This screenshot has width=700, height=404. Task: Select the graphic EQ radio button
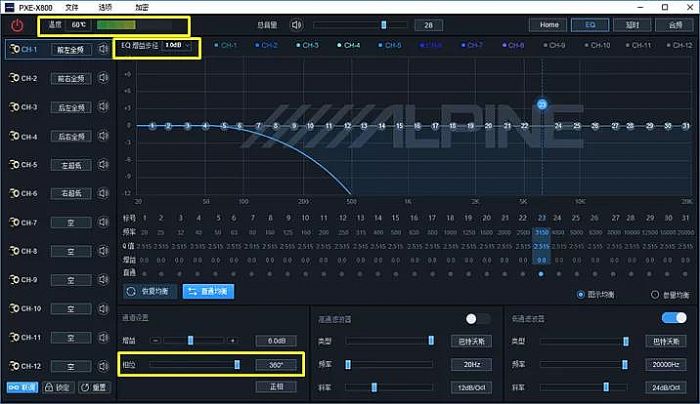[x=581, y=295]
